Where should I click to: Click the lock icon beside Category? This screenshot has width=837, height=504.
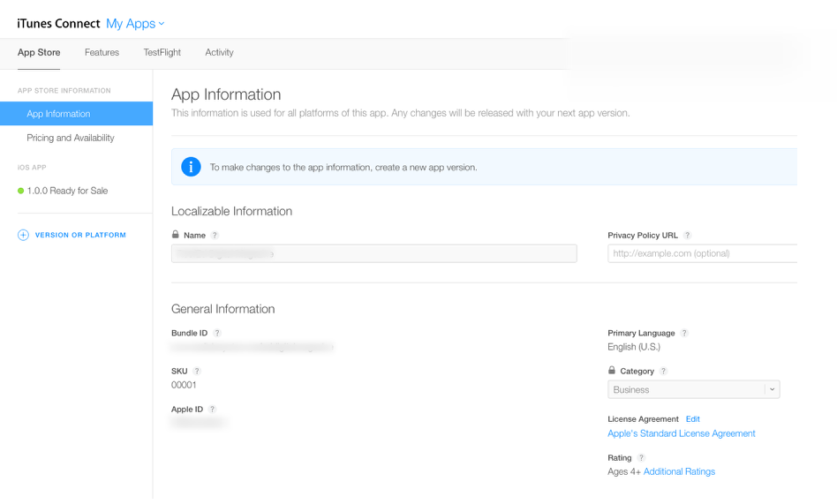click(x=612, y=370)
